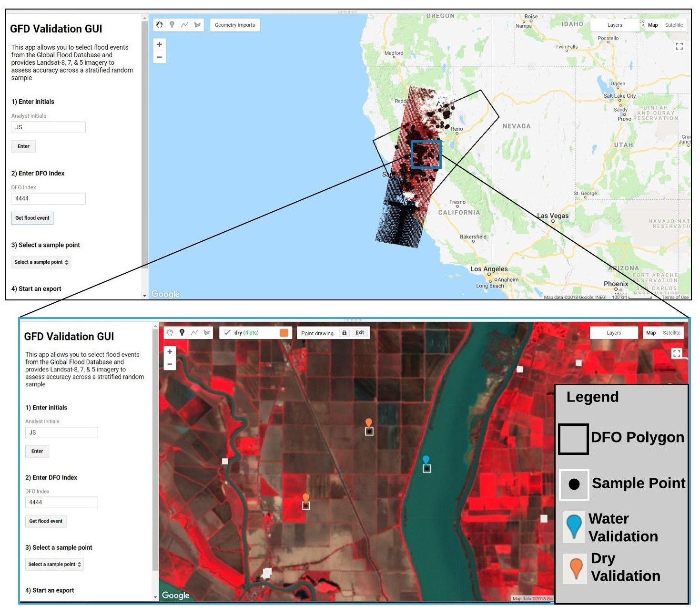Select the line drawing tool in upper map

click(x=184, y=25)
